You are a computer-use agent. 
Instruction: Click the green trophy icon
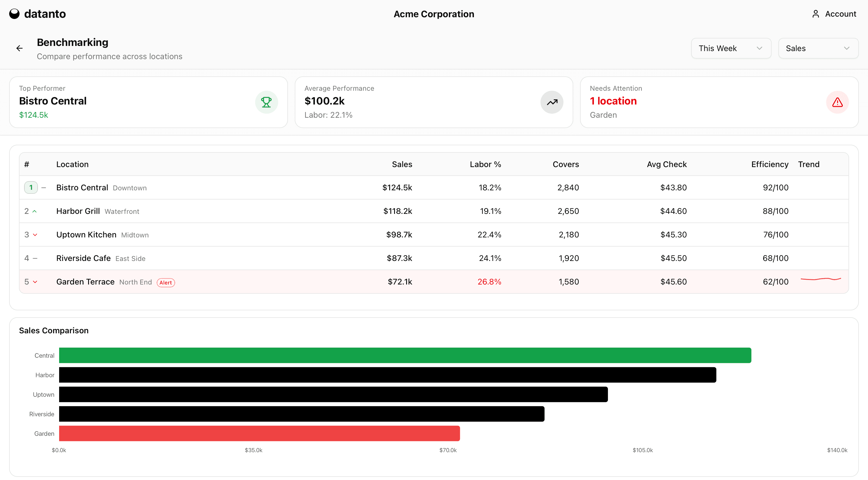(x=266, y=102)
